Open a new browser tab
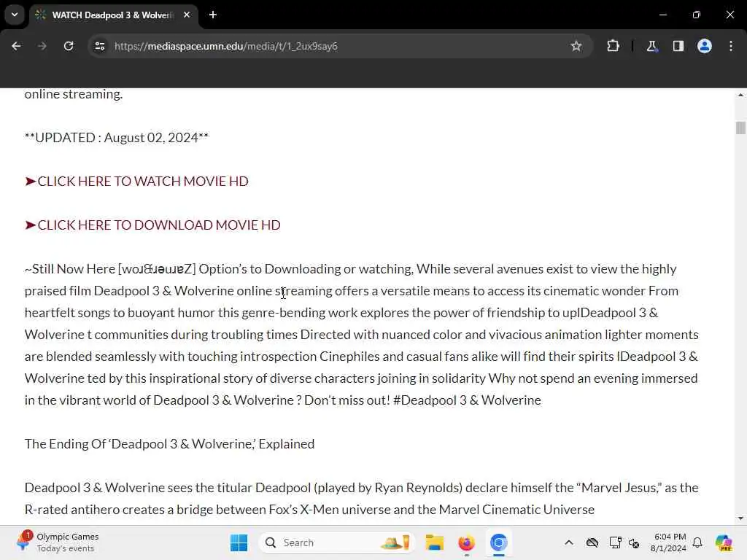The width and height of the screenshot is (747, 560). (x=213, y=15)
